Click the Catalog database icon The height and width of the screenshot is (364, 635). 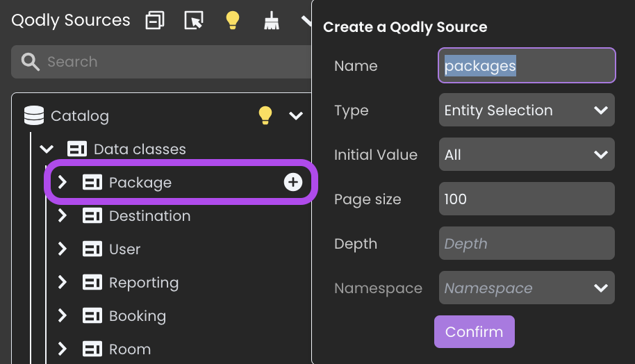pos(34,116)
